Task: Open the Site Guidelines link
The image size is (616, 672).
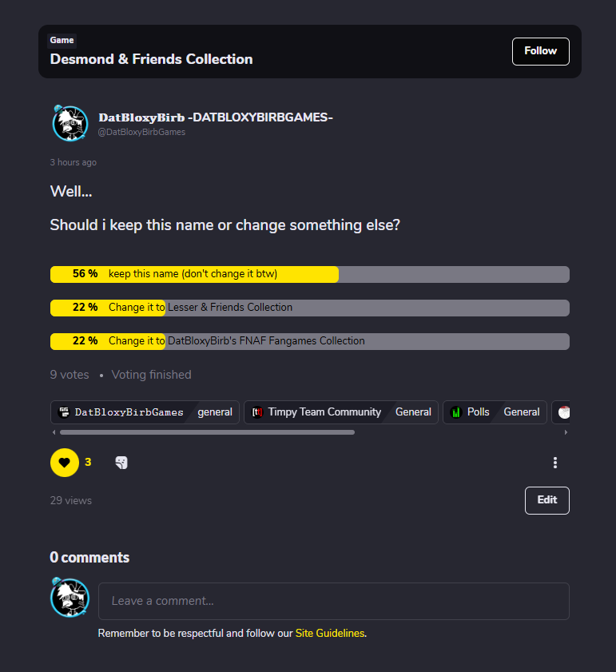Action: tap(330, 633)
